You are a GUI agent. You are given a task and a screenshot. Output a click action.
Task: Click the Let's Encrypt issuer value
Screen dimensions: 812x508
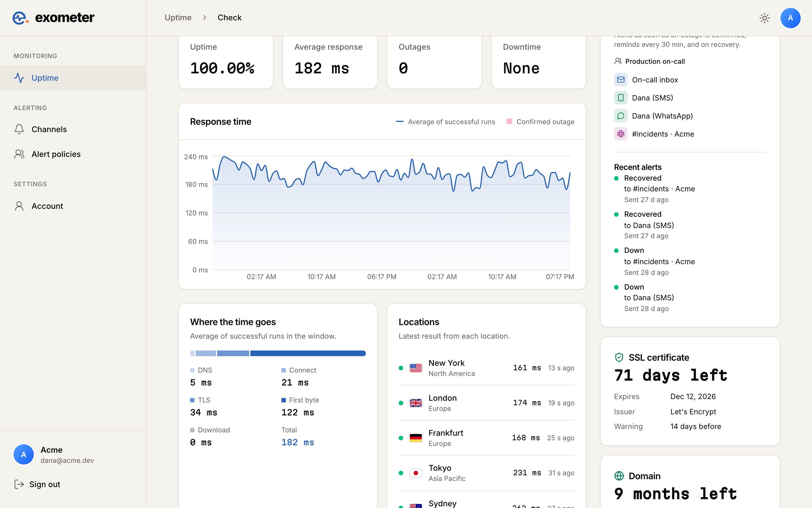tap(693, 411)
